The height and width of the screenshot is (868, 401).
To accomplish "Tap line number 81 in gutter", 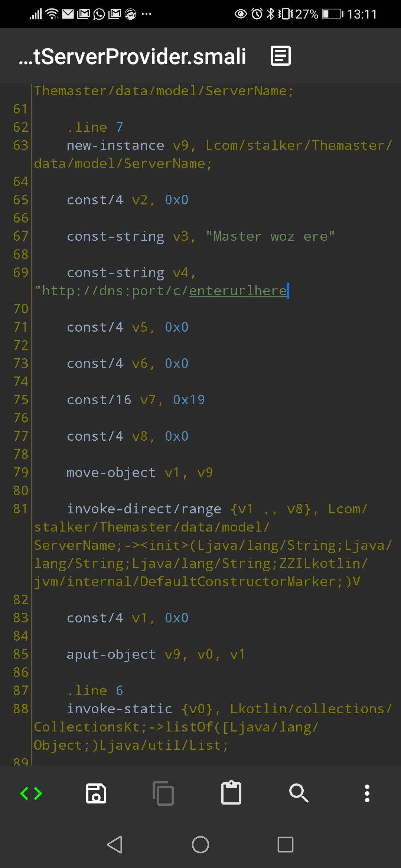I will tap(21, 509).
